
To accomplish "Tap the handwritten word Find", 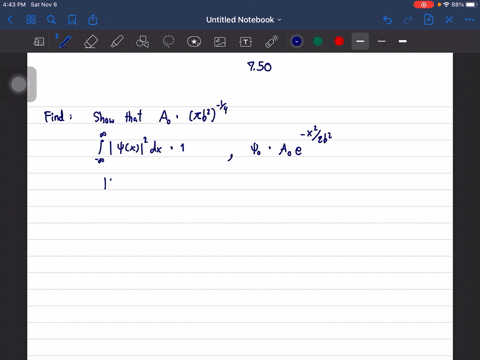I will click(54, 117).
